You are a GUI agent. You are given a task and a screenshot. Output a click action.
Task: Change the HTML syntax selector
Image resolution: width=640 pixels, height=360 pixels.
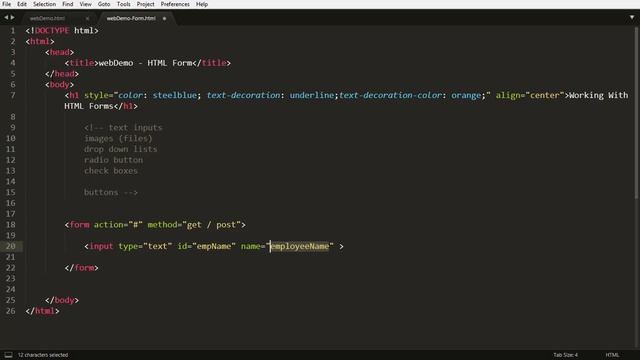[612, 355]
